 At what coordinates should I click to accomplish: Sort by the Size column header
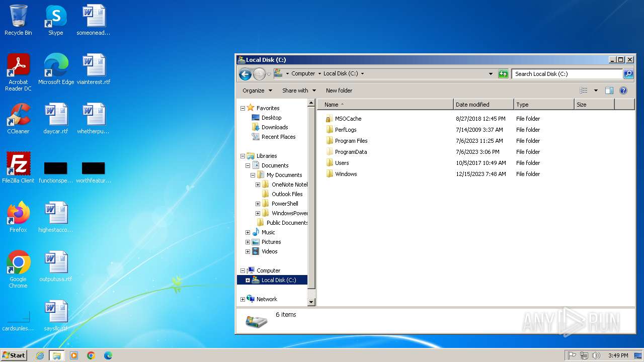(594, 105)
